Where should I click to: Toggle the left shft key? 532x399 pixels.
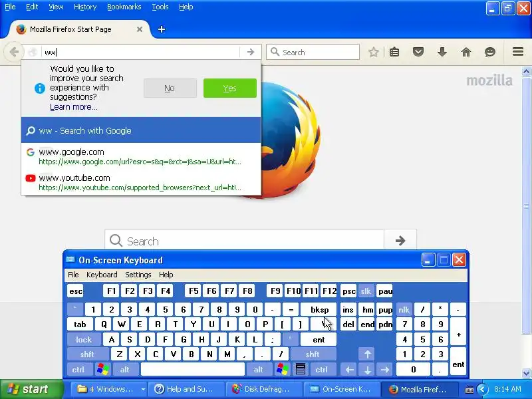pos(87,354)
